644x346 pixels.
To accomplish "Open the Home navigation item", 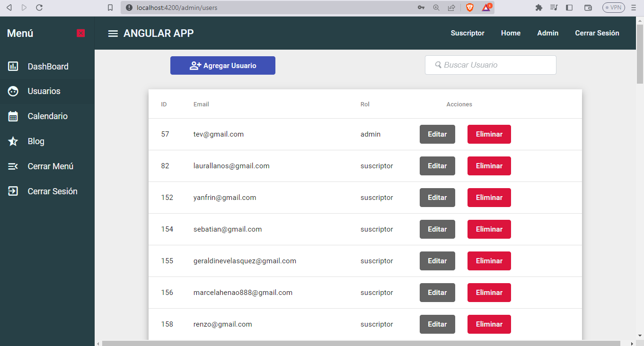I will [x=511, y=33].
